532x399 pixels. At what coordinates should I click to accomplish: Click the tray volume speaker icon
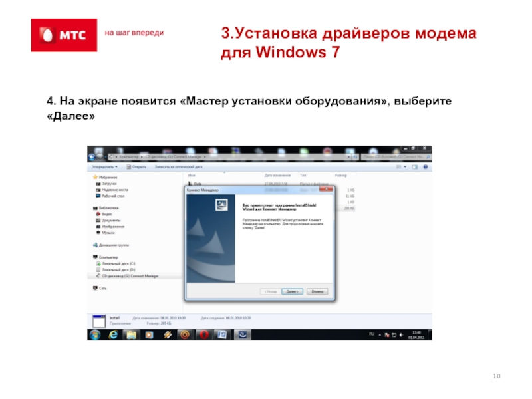click(401, 335)
